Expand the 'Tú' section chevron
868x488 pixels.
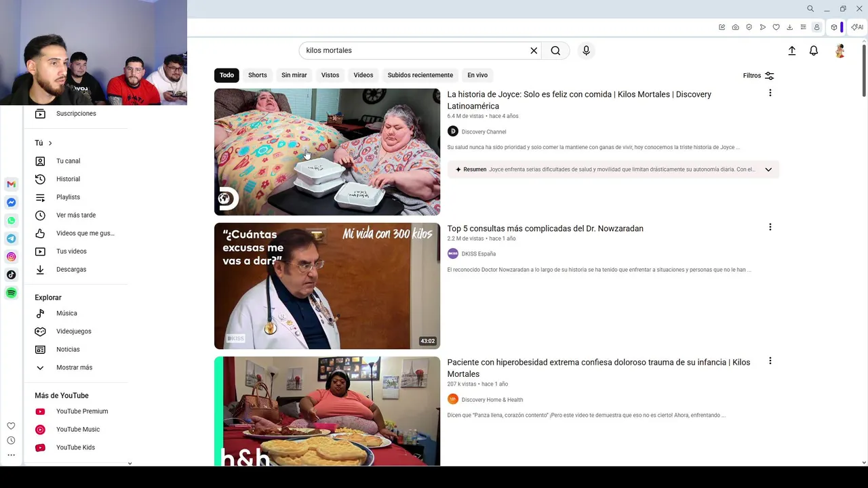(x=50, y=143)
